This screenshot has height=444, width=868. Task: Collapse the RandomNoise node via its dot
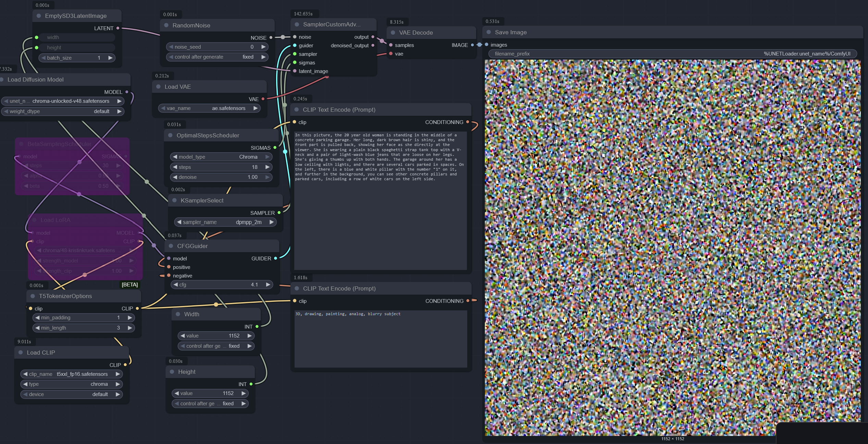166,25
